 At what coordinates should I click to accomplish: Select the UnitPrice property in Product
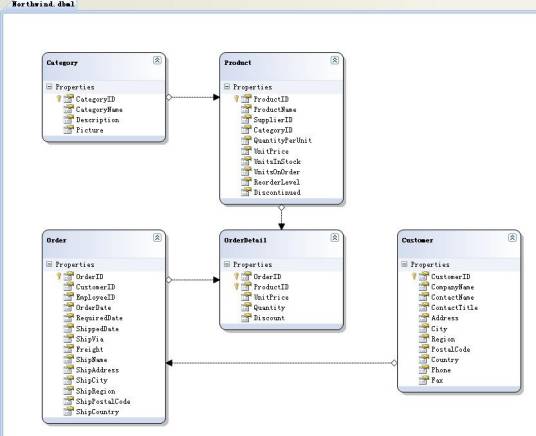click(271, 151)
